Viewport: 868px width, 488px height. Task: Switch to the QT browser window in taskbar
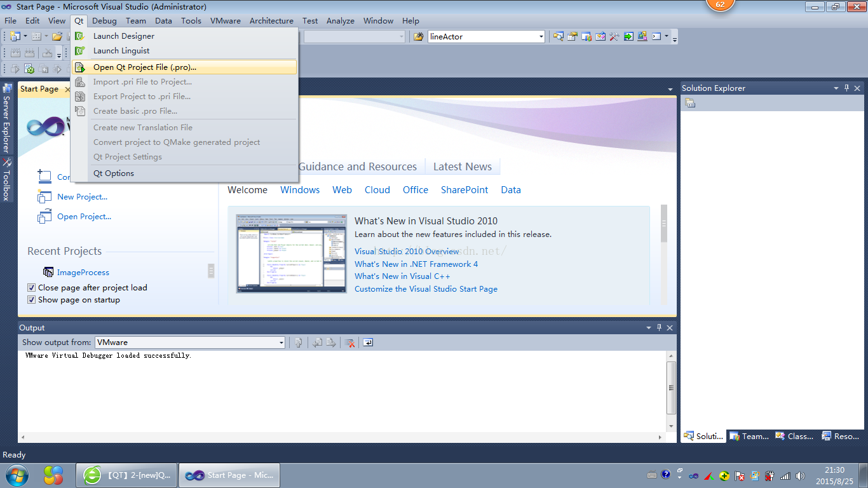pyautogui.click(x=127, y=475)
